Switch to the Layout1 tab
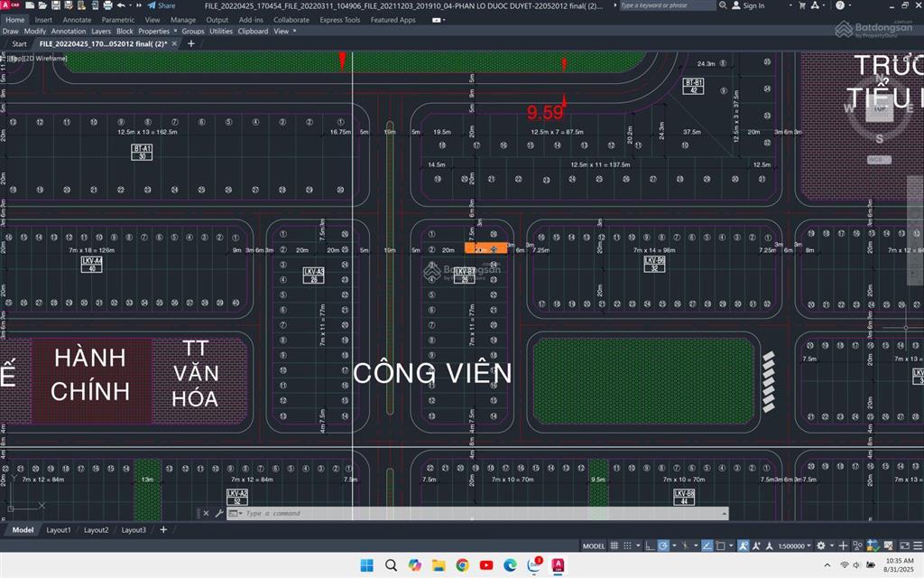 59,529
